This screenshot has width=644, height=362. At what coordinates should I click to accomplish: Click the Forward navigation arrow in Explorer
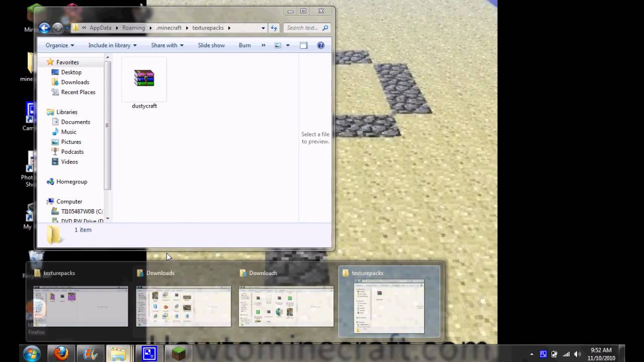coord(58,28)
